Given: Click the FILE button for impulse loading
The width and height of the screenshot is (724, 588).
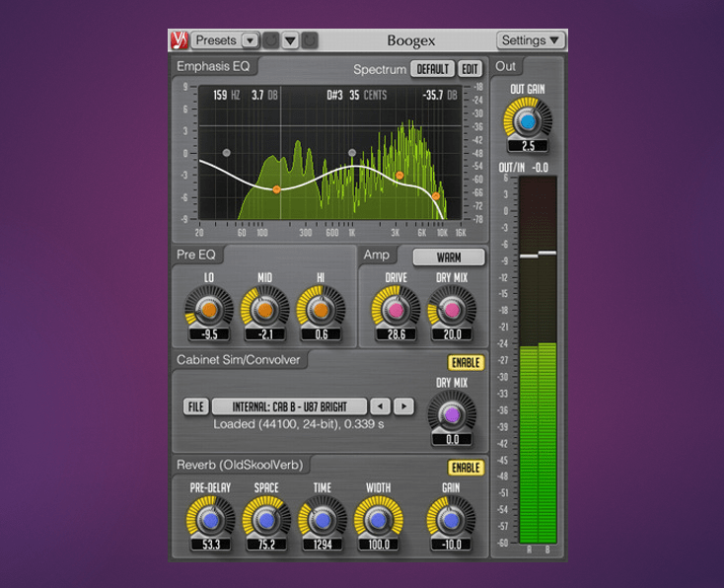Looking at the screenshot, I should pos(195,406).
